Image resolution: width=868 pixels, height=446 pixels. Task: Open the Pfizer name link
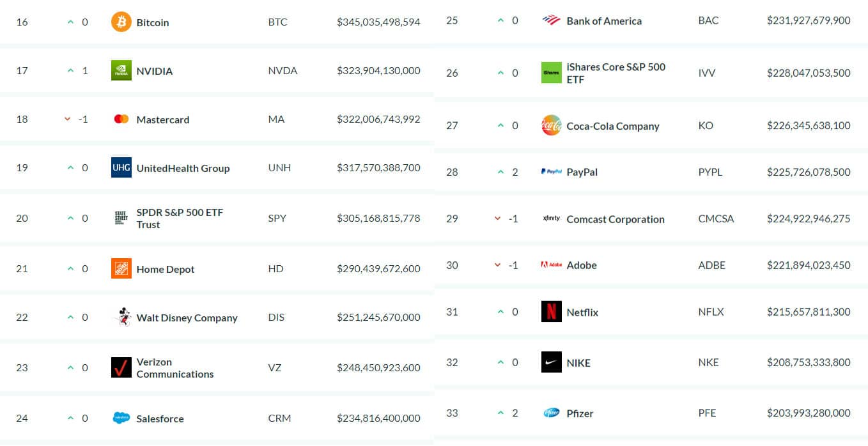(580, 413)
